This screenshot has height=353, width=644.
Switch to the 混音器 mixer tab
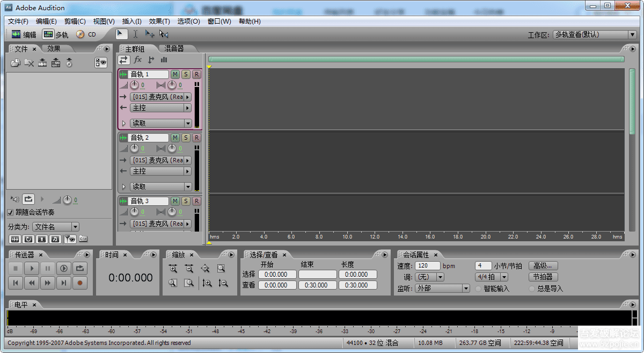[x=174, y=48]
